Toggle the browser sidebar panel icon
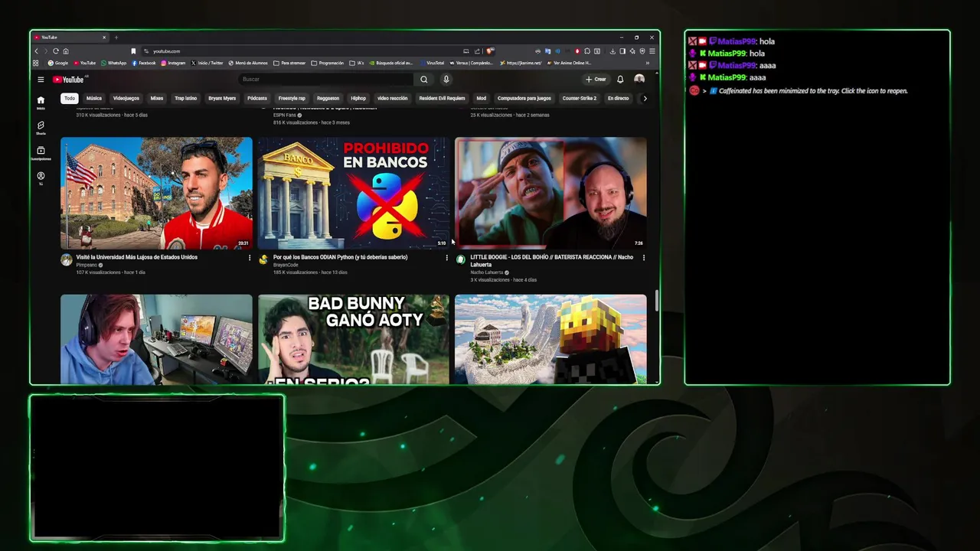The height and width of the screenshot is (551, 980). tap(622, 51)
